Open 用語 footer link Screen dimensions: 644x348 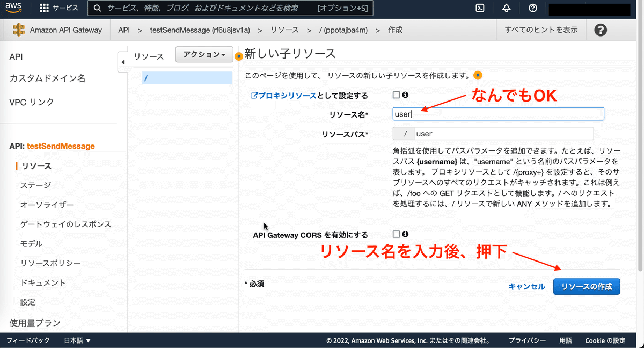(566, 340)
